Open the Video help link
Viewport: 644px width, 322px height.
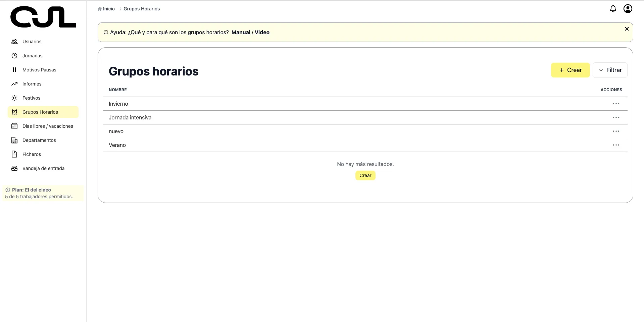(x=262, y=33)
